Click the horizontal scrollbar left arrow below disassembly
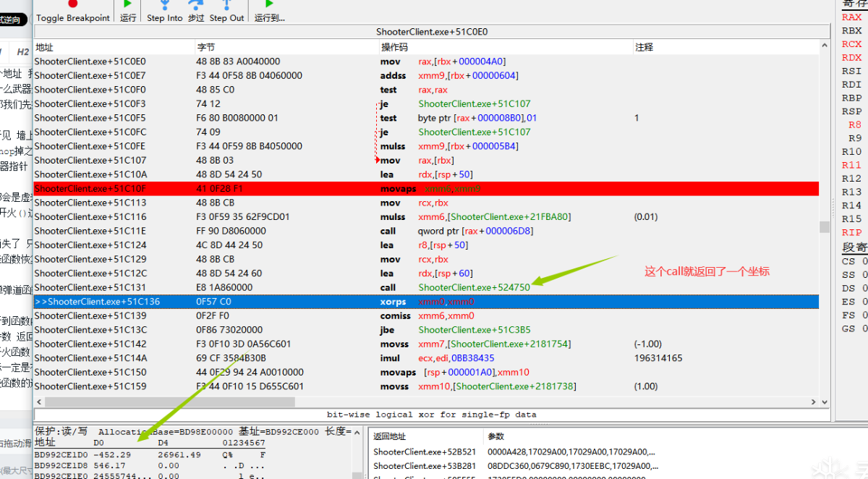 pos(39,402)
